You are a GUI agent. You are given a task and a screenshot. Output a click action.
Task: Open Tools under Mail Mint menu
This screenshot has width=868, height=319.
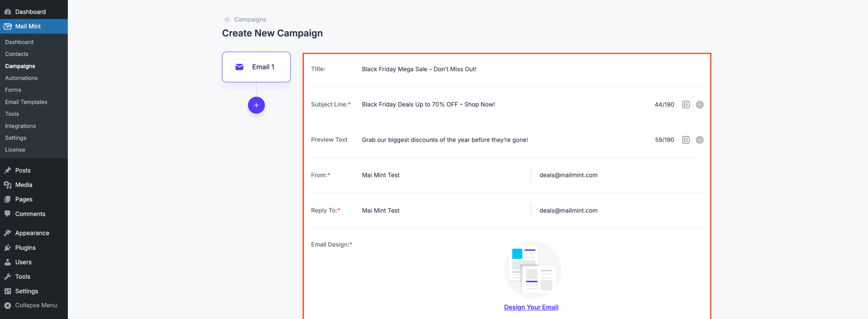point(12,114)
